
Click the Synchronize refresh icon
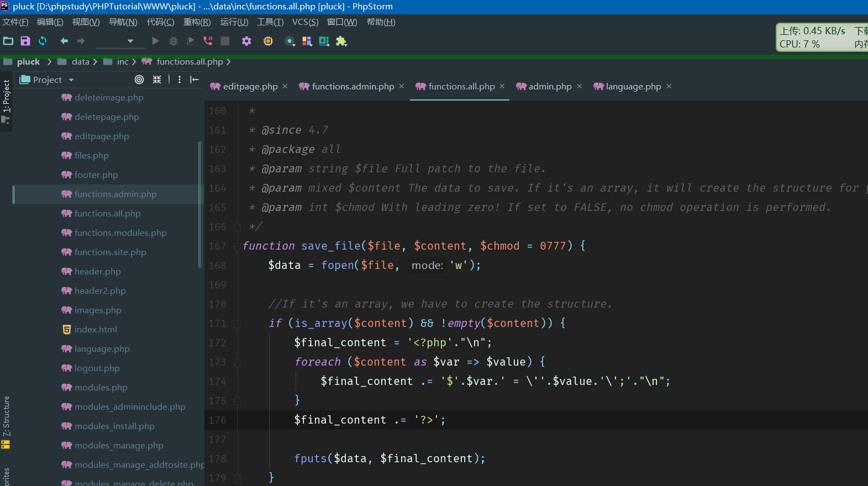point(43,41)
